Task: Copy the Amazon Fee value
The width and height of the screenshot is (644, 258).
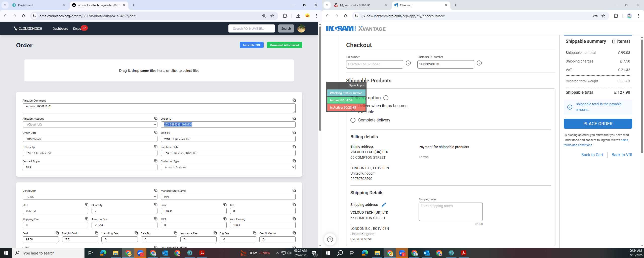Action: 156,219
